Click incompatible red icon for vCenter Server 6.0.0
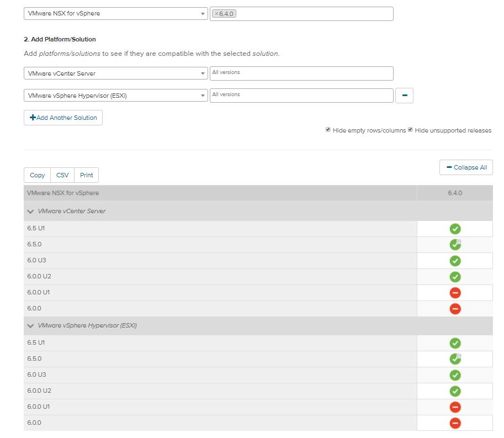Image resolution: width=504 pixels, height=438 pixels. click(x=455, y=309)
